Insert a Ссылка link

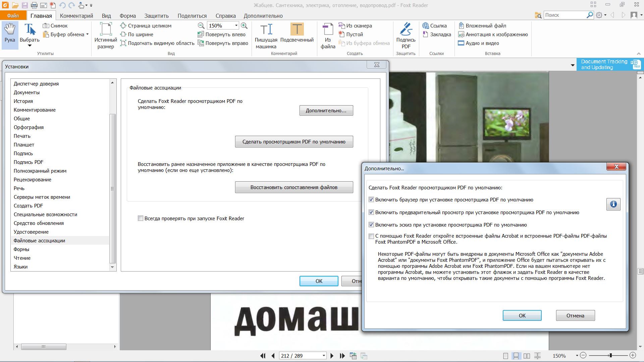435,25
